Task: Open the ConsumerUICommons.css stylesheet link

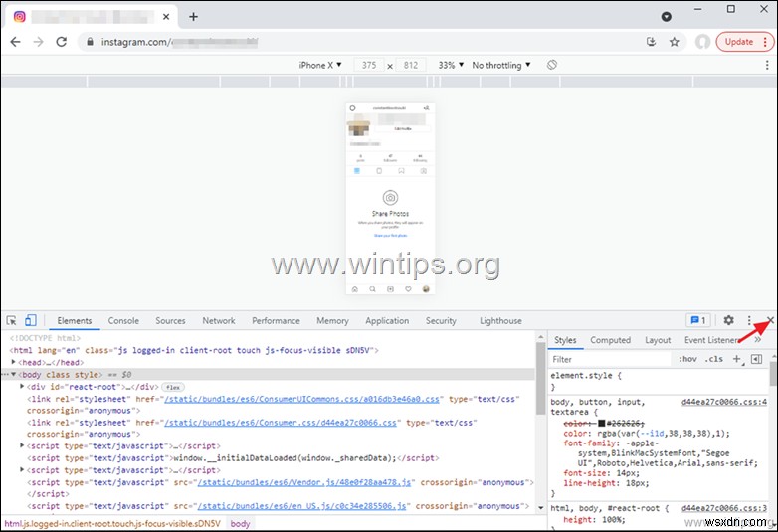Action: [301, 399]
